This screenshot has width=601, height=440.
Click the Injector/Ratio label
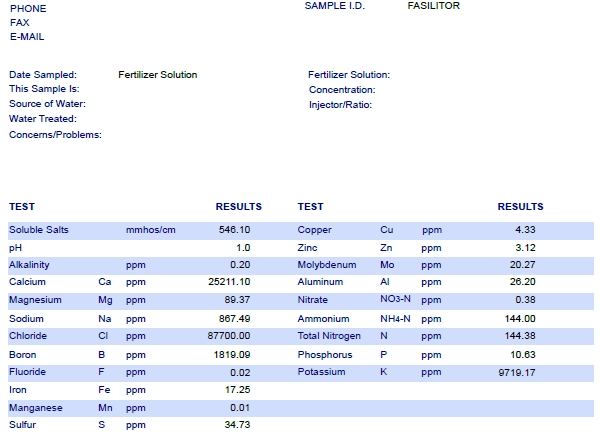point(341,105)
